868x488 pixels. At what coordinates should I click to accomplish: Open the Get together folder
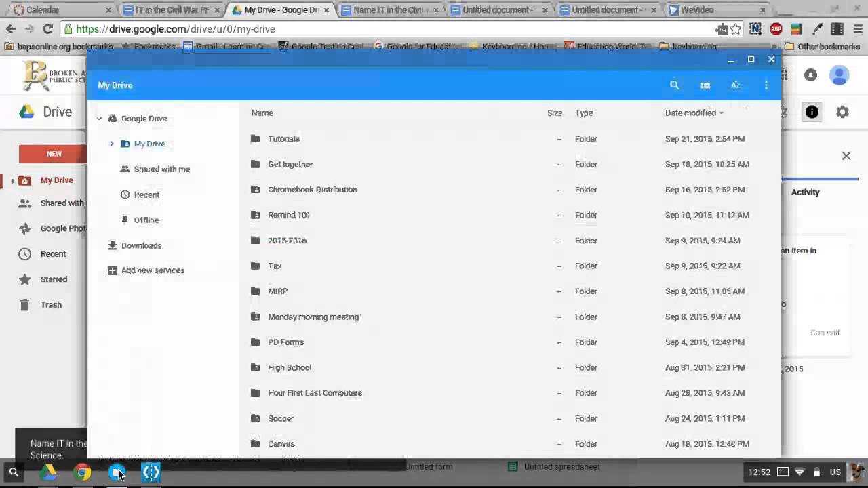(x=290, y=164)
